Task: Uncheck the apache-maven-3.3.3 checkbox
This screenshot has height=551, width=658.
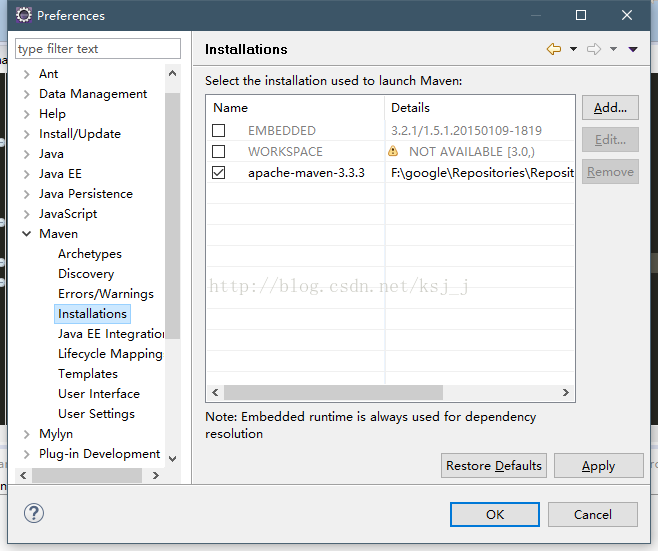Action: [x=218, y=172]
